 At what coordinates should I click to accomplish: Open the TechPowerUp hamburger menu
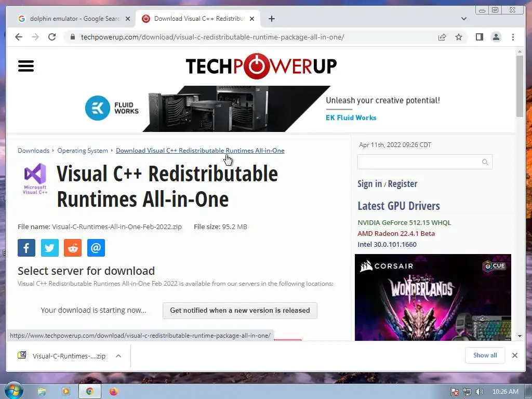click(26, 66)
